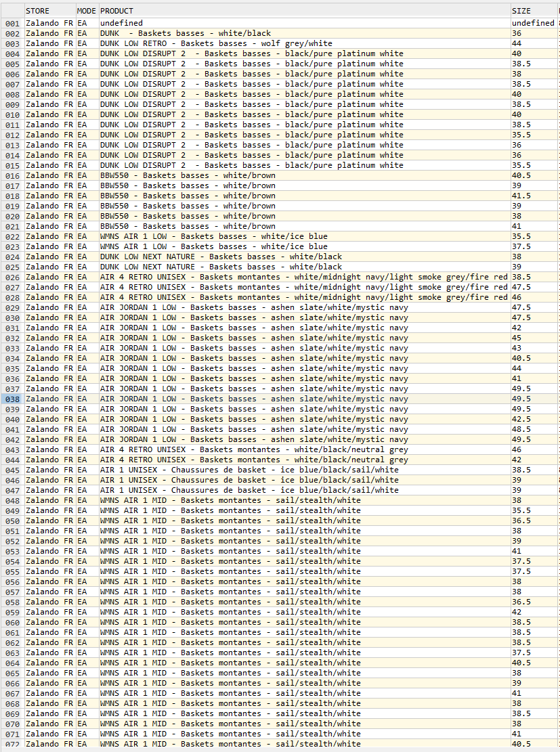Click size 35.5 cell in row 049
The image size is (560, 752).
[534, 510]
